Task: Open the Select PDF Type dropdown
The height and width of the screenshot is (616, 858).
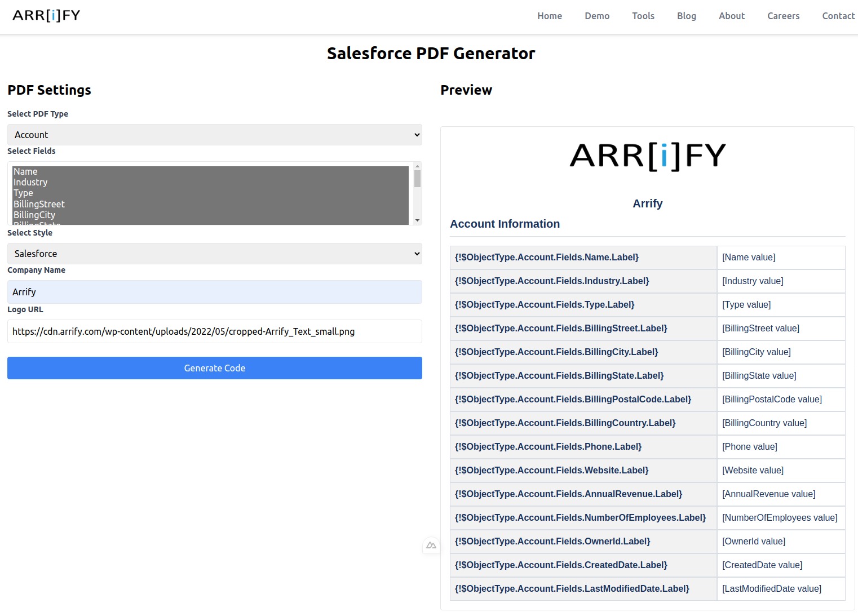Action: pos(214,135)
